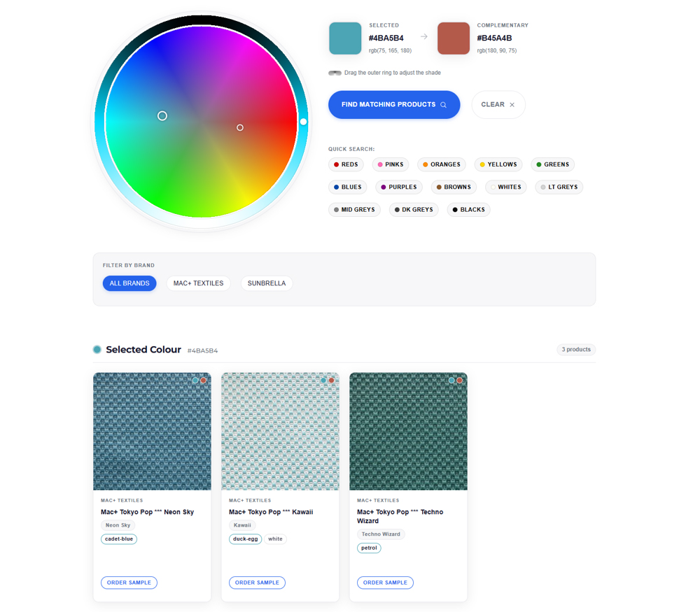Click the arrow between selected and complementary

pos(424,36)
